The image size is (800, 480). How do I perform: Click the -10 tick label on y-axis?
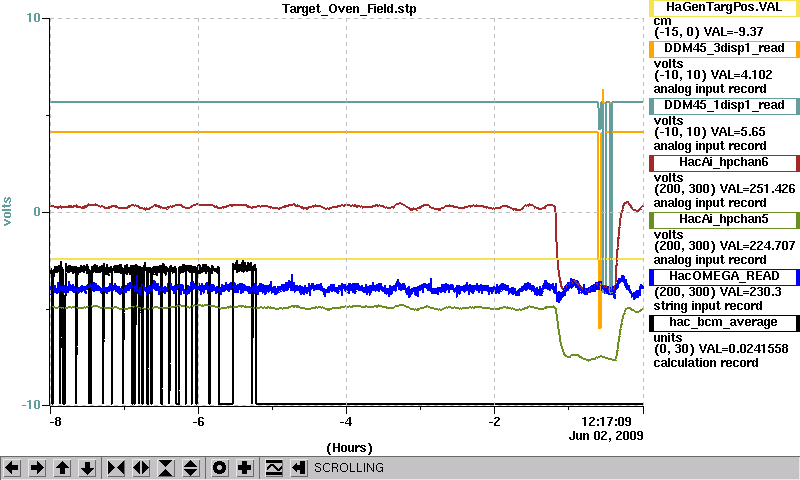click(31, 405)
